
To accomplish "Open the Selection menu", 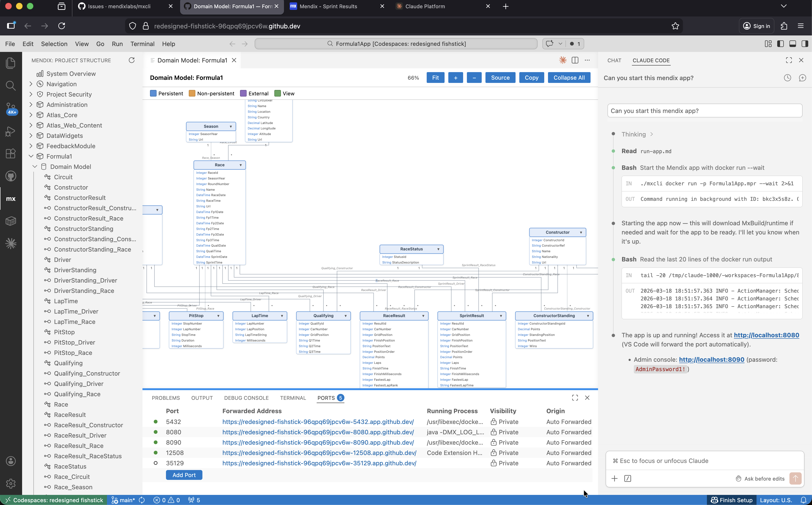I will (x=54, y=44).
